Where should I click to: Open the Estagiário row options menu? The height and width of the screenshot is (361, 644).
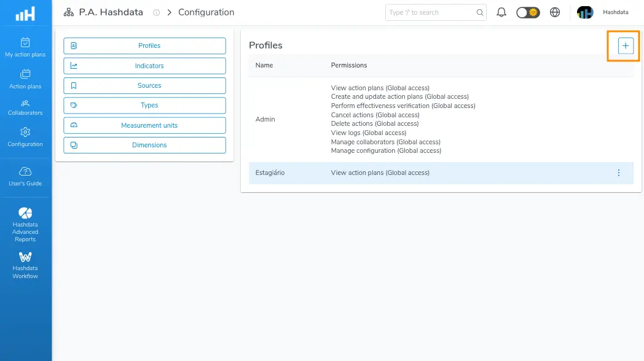619,173
